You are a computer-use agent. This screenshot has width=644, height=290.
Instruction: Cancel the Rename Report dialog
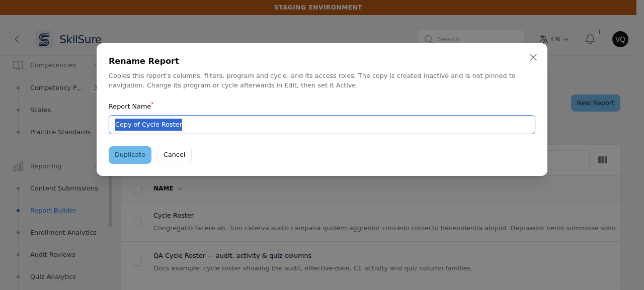tap(174, 155)
